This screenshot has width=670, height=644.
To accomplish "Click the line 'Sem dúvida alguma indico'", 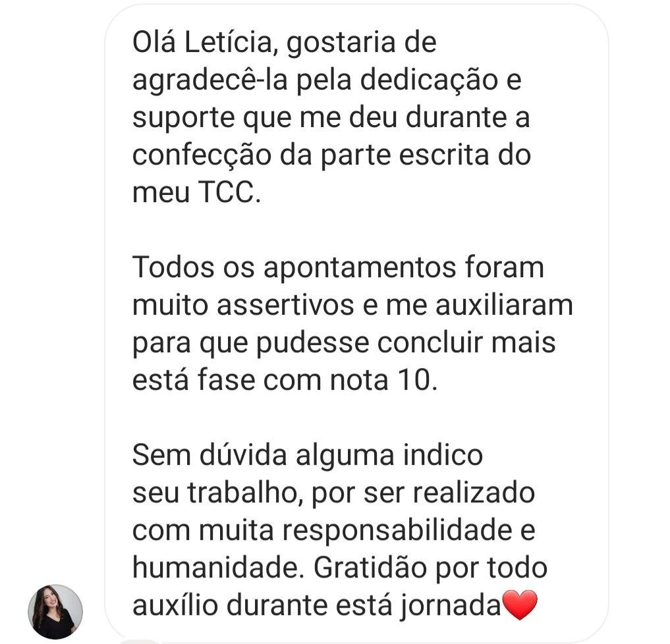I will 308,455.
